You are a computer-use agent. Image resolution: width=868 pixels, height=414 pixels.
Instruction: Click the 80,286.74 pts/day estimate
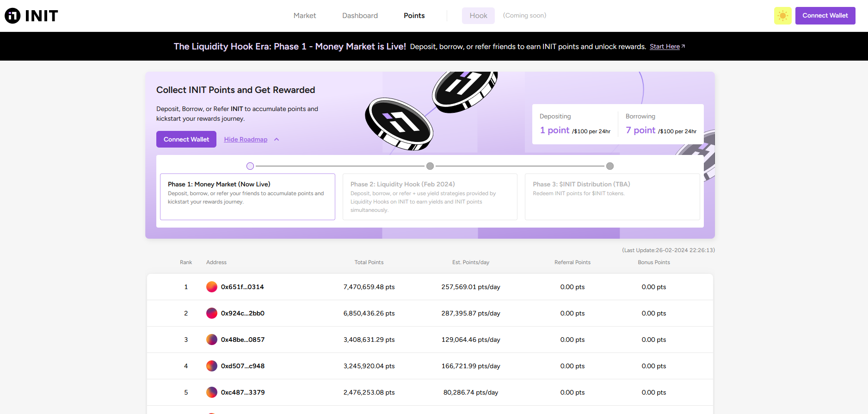tap(471, 392)
